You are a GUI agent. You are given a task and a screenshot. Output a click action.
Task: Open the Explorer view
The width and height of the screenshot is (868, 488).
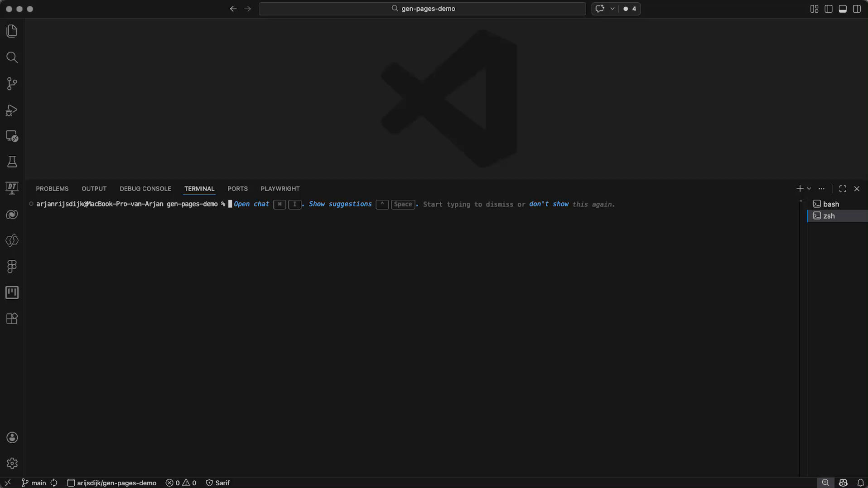[12, 31]
